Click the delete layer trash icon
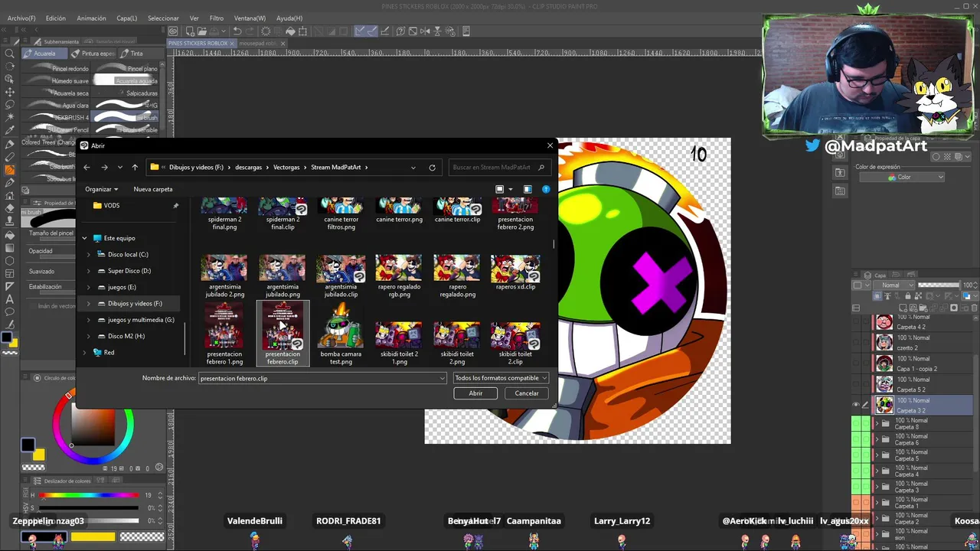The image size is (980, 551). tap(974, 308)
